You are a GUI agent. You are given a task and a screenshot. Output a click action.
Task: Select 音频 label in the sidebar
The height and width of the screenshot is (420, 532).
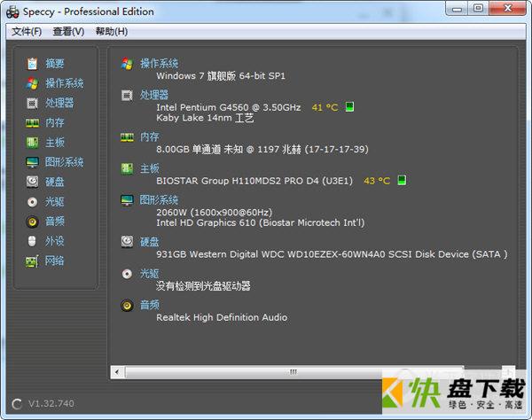coord(55,222)
